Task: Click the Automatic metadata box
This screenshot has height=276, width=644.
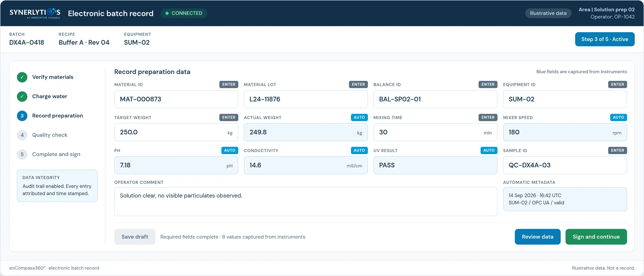Action: 565,199
